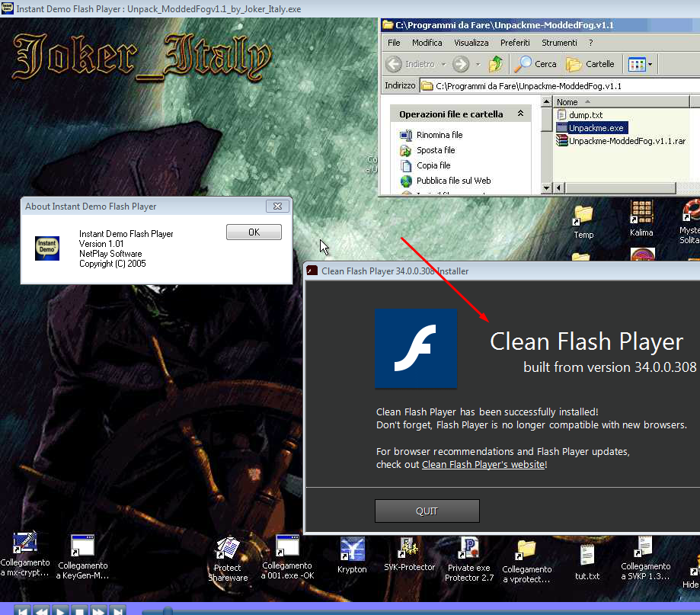Click the Pubblica file sul Web globe icon
700x615 pixels.
(x=406, y=181)
